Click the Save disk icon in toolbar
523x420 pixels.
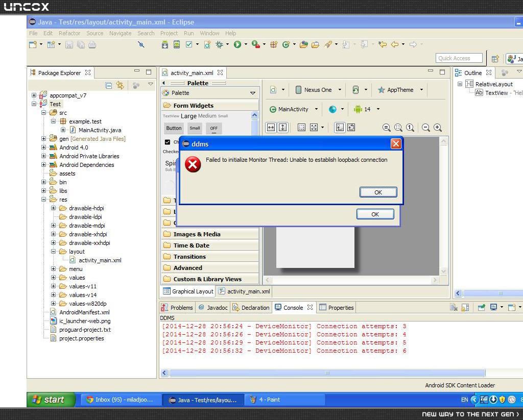[x=69, y=45]
